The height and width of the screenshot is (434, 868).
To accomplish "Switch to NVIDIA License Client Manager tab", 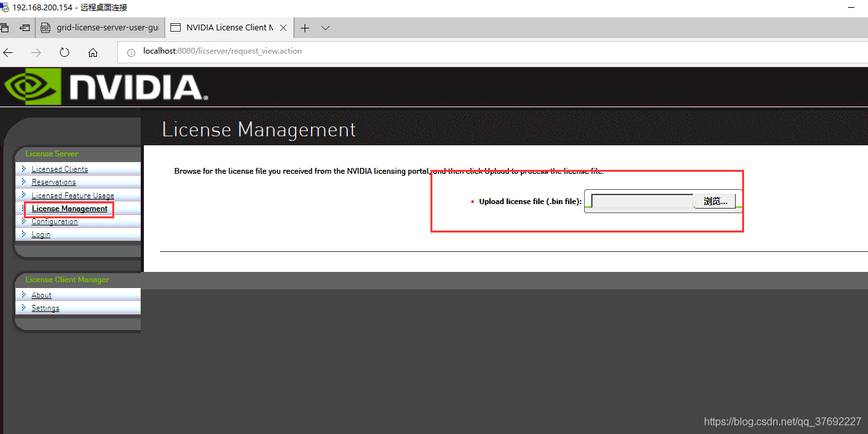I will point(229,28).
